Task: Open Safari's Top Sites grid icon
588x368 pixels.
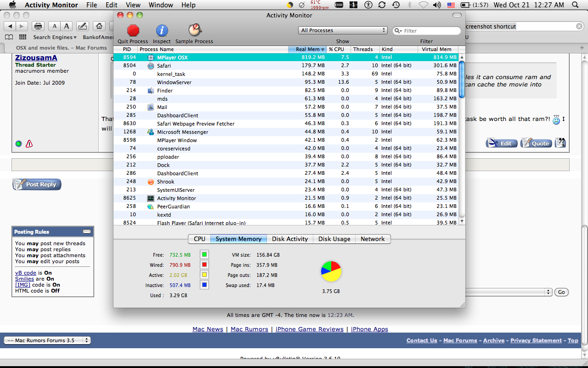Action: point(22,37)
